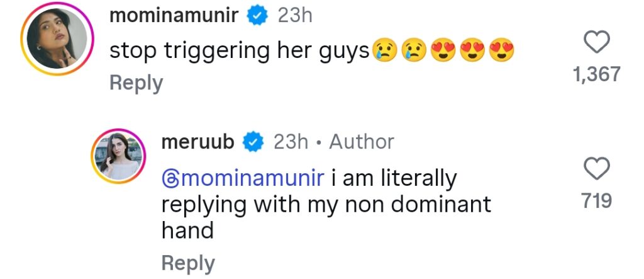Click the 23h timestamp on mominamunir's comment

[295, 16]
